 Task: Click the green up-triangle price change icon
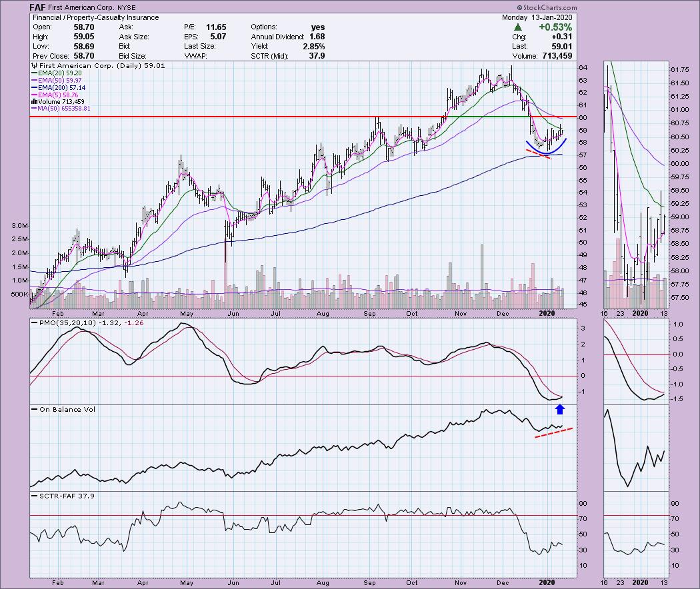(x=518, y=27)
